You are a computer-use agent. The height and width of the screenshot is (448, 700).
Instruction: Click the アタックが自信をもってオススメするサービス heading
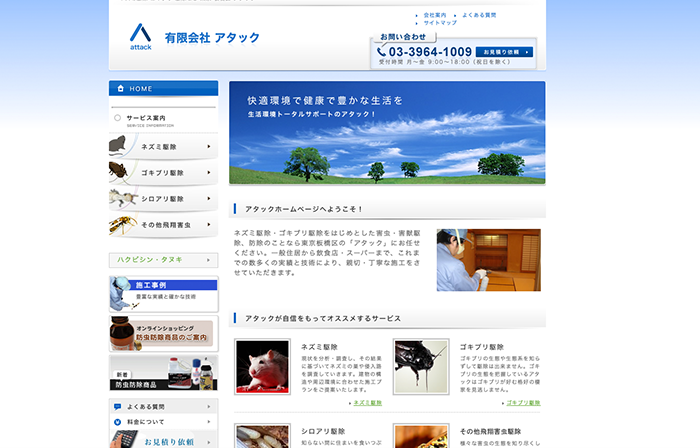pos(323,318)
